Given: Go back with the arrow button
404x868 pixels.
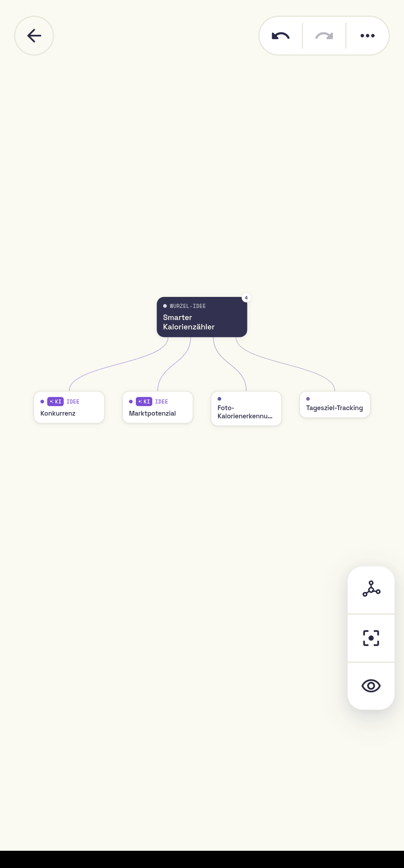Looking at the screenshot, I should (34, 36).
